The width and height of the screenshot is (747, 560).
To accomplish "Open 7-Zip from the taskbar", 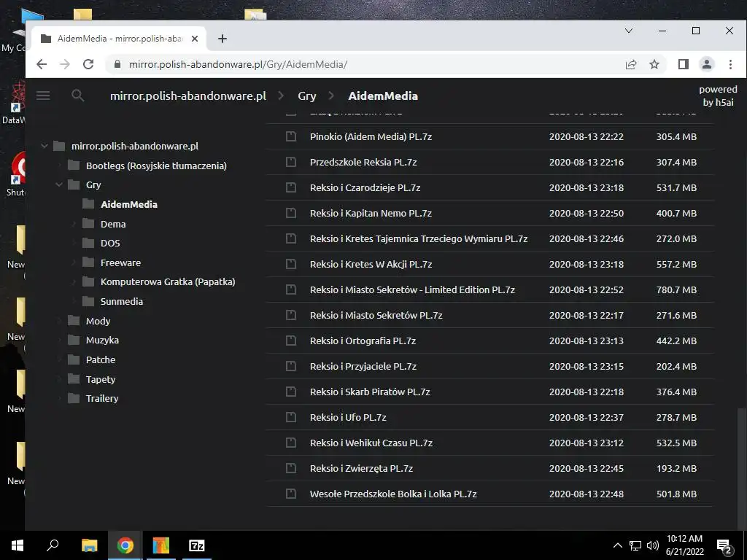I will [197, 545].
